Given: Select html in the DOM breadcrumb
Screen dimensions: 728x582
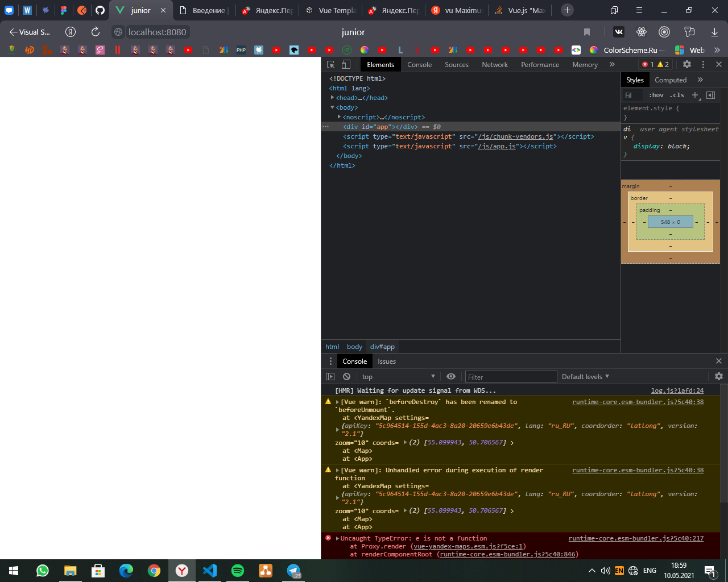Looking at the screenshot, I should pos(332,347).
